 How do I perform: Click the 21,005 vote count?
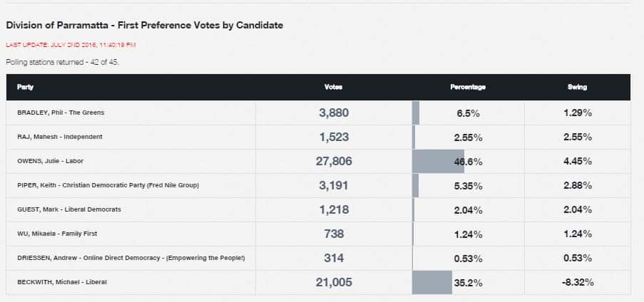(x=333, y=282)
